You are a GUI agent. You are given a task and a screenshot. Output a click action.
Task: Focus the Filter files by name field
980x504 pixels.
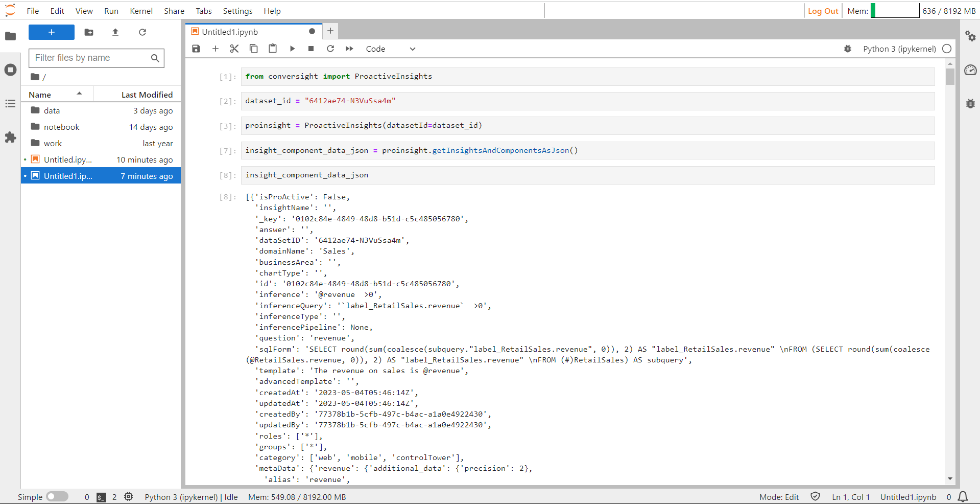pos(97,58)
